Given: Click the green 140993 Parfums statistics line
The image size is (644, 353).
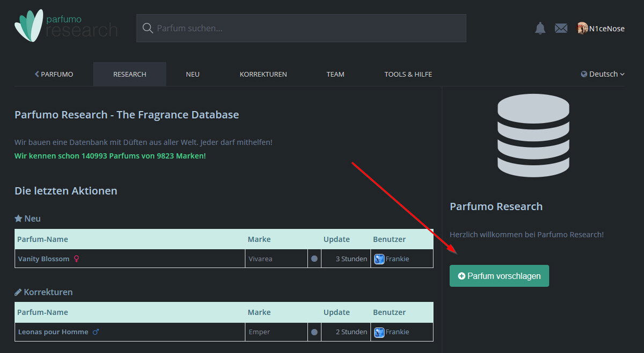Looking at the screenshot, I should 110,156.
